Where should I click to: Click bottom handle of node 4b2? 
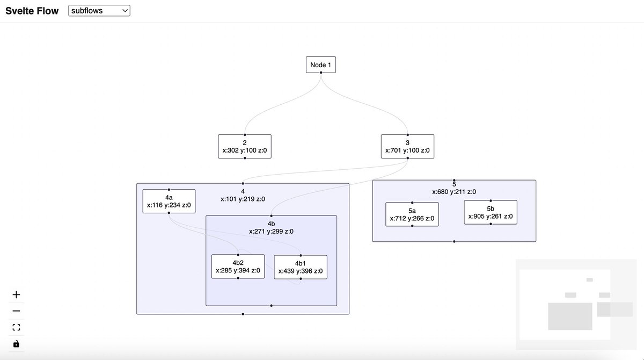point(238,278)
